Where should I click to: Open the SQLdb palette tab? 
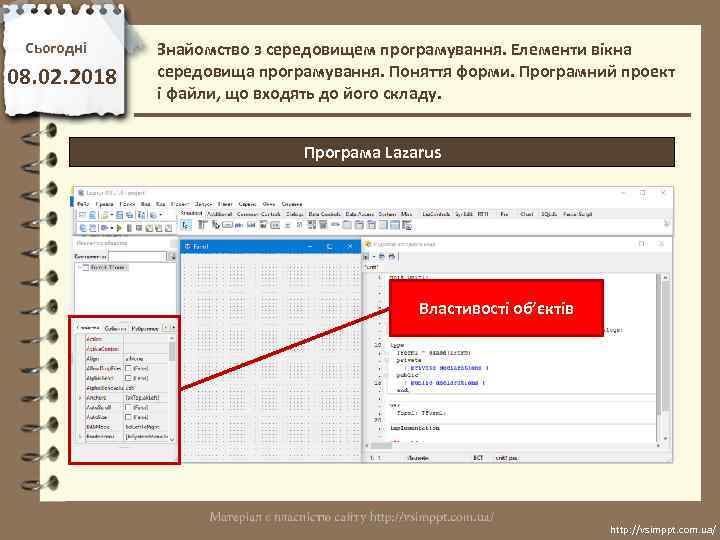[x=549, y=214]
